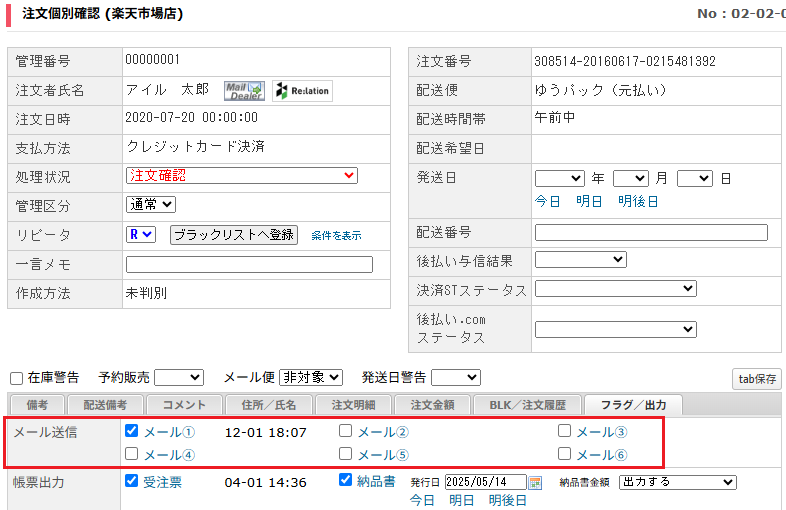Uncheck the メール① checkbox
This screenshot has height=510, width=786.
click(x=131, y=431)
